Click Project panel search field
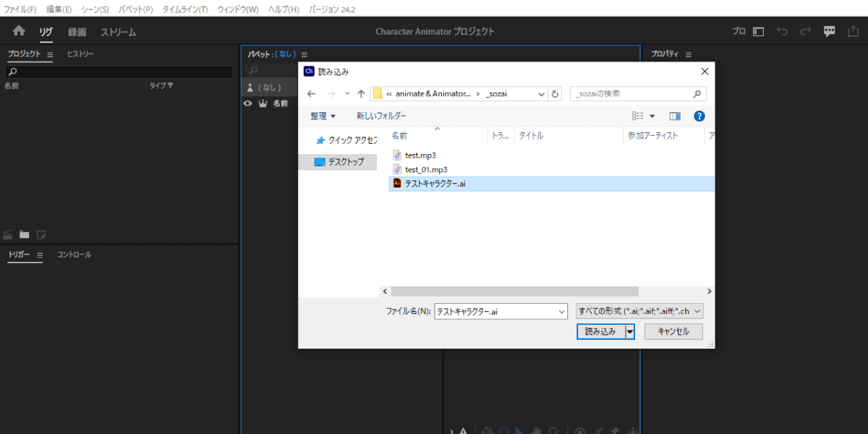This screenshot has width=868, height=434. tap(119, 72)
